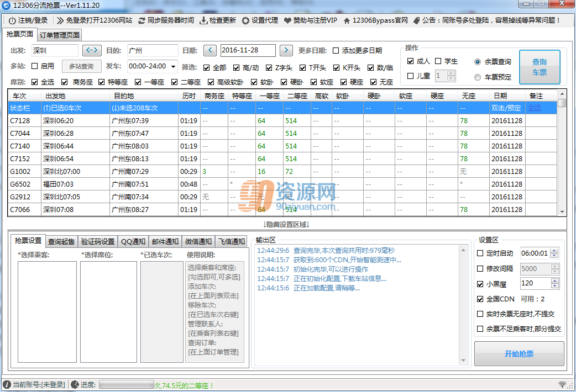Image resolution: width=576 pixels, height=392 pixels.
Task: Collapse the settings area via ↓隐藏设置区域↓
Action: 286,224
